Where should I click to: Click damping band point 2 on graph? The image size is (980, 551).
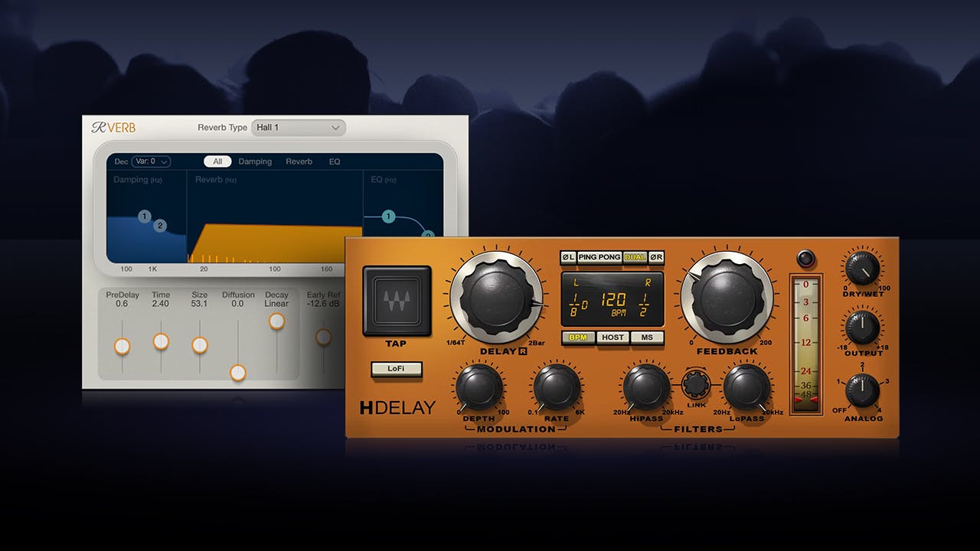(x=160, y=226)
